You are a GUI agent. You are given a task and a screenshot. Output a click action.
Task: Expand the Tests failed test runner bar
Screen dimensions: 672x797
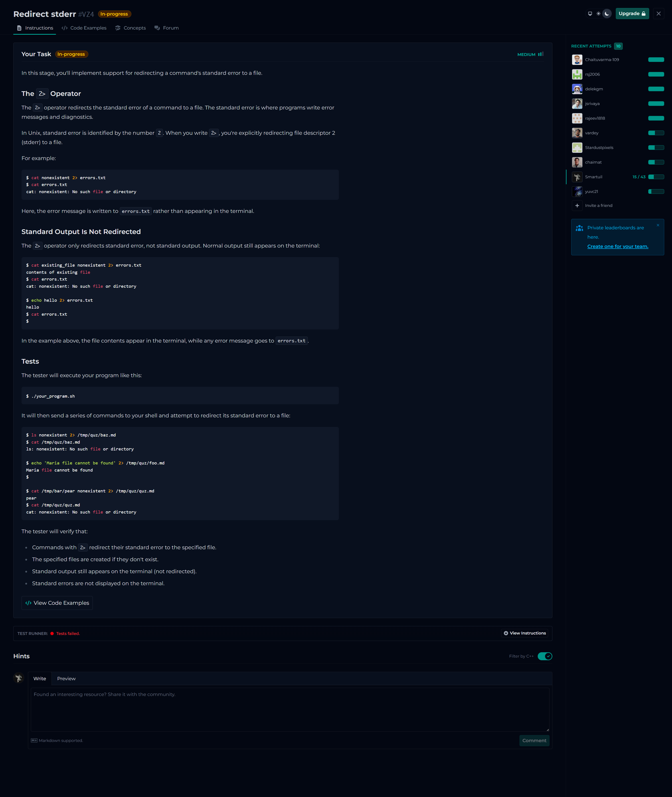[x=68, y=633]
